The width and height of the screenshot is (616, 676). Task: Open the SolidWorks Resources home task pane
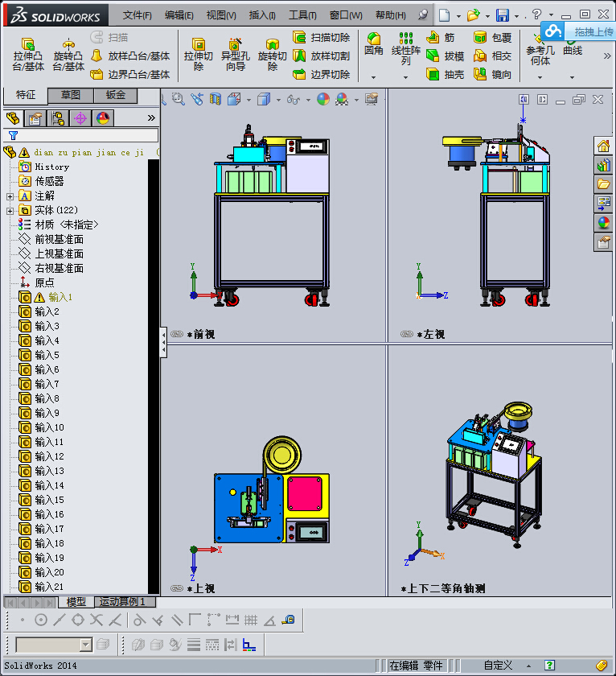click(603, 146)
